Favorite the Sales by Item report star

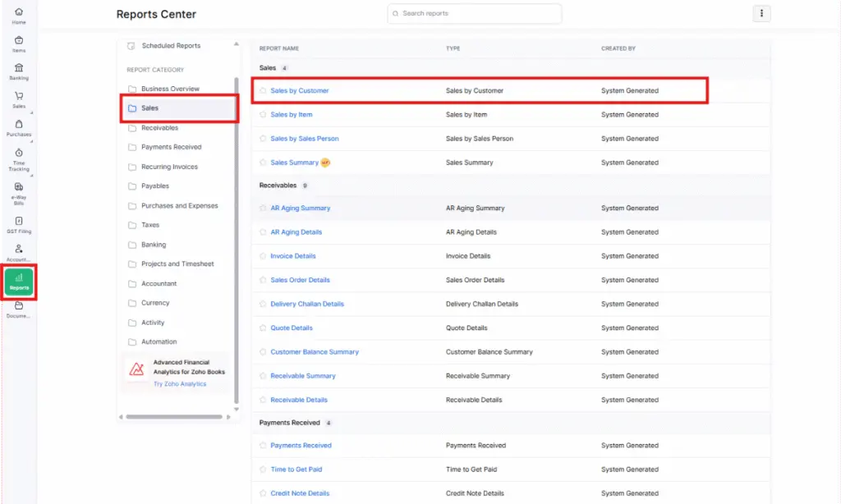[x=263, y=114]
